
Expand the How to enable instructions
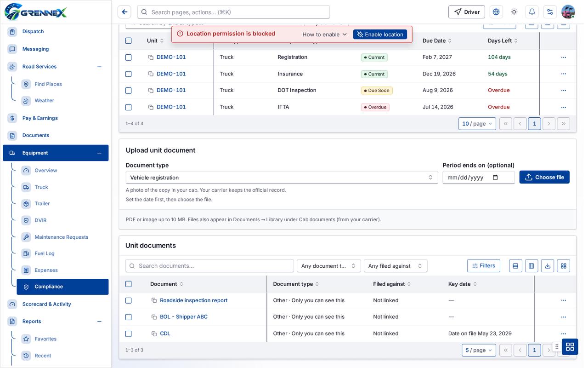[x=325, y=34]
